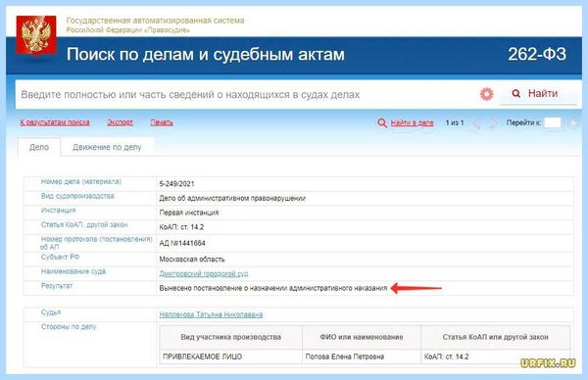
Task: Click 262-ФЗ header label
Action: (x=537, y=54)
